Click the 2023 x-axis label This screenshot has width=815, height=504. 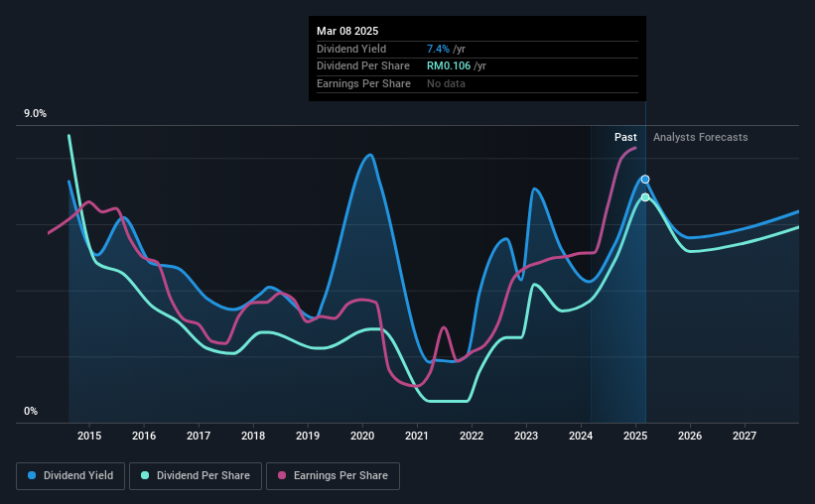526,436
